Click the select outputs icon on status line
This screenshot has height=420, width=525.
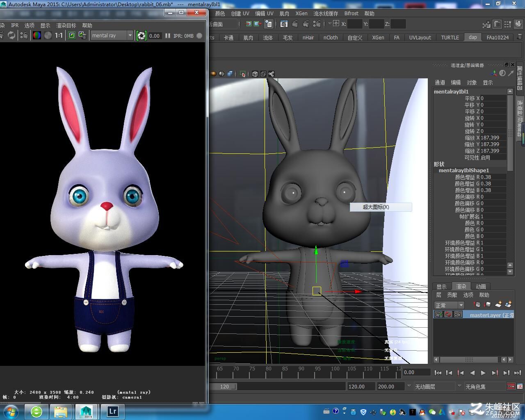pos(258,24)
